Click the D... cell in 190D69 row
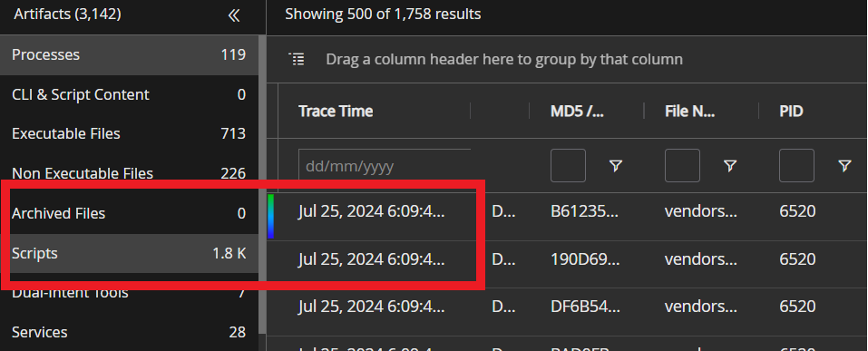This screenshot has height=351, width=868. pyautogui.click(x=503, y=259)
